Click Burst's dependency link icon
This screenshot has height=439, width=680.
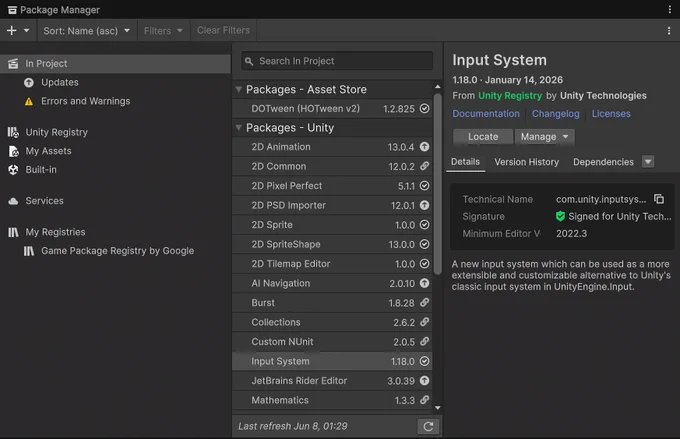(425, 302)
